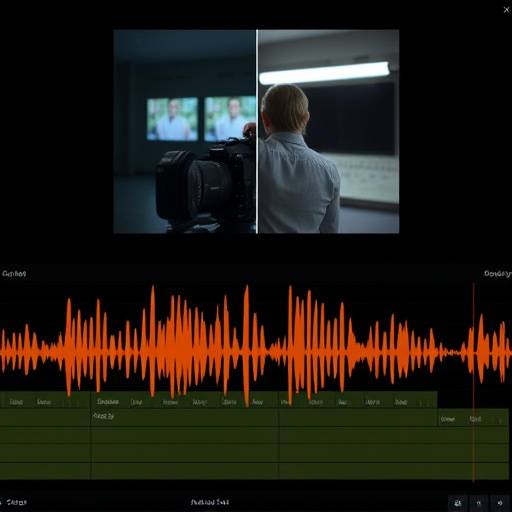Click the first icon in the bottom-right button group
This screenshot has height=512, width=512.
tap(458, 503)
